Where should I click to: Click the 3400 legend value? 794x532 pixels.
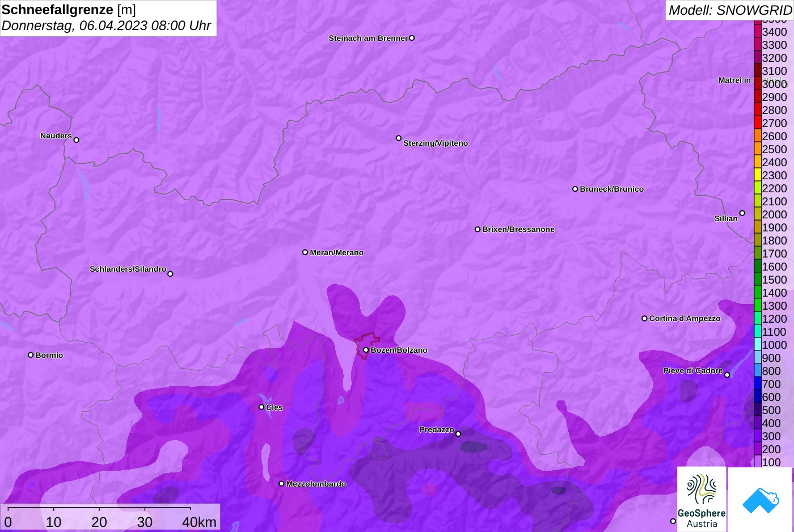tap(775, 32)
